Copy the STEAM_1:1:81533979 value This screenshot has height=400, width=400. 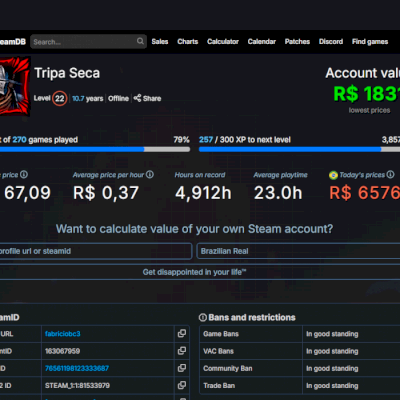182,385
